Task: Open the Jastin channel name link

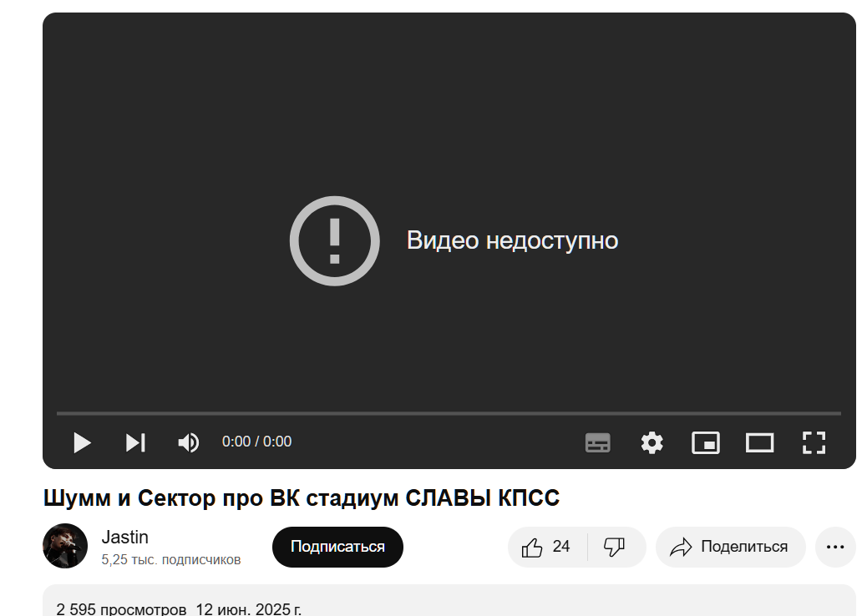Action: click(x=124, y=537)
